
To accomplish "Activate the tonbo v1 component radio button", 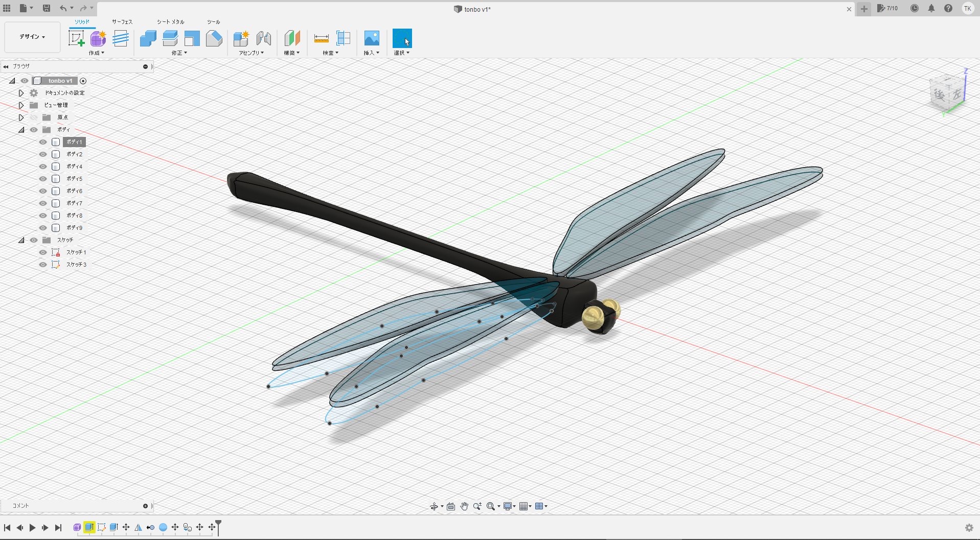I will (83, 81).
